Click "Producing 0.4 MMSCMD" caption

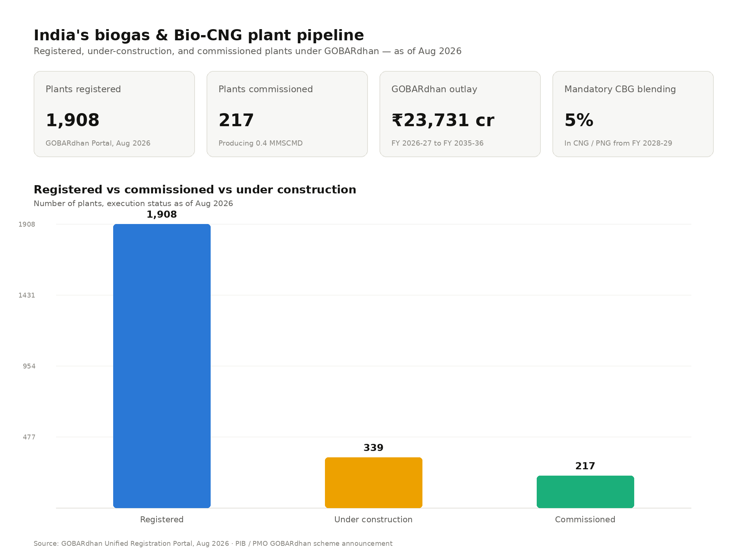click(260, 143)
